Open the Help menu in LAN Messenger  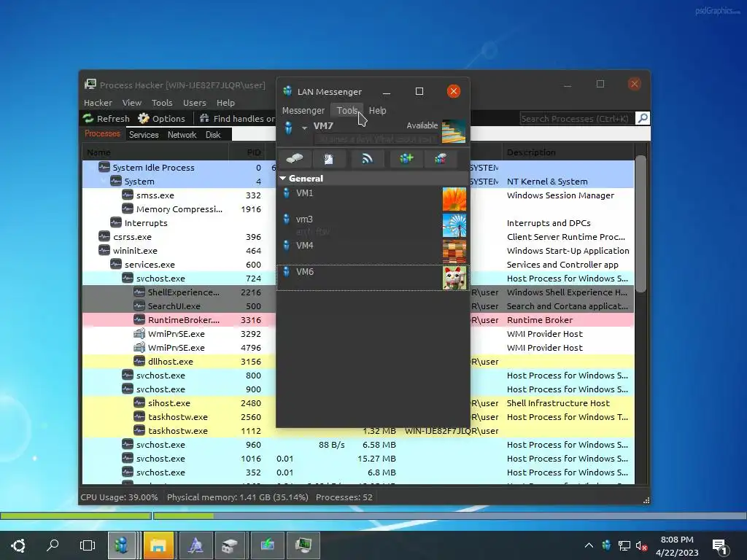point(377,111)
